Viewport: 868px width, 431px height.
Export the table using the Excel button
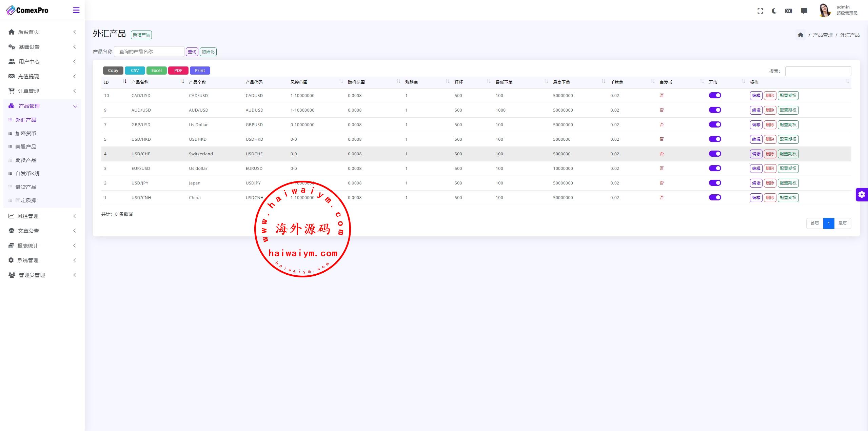(156, 71)
